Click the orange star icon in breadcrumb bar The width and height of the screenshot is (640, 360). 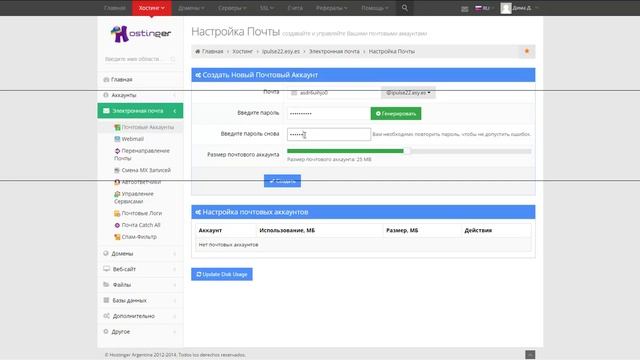coord(527,51)
